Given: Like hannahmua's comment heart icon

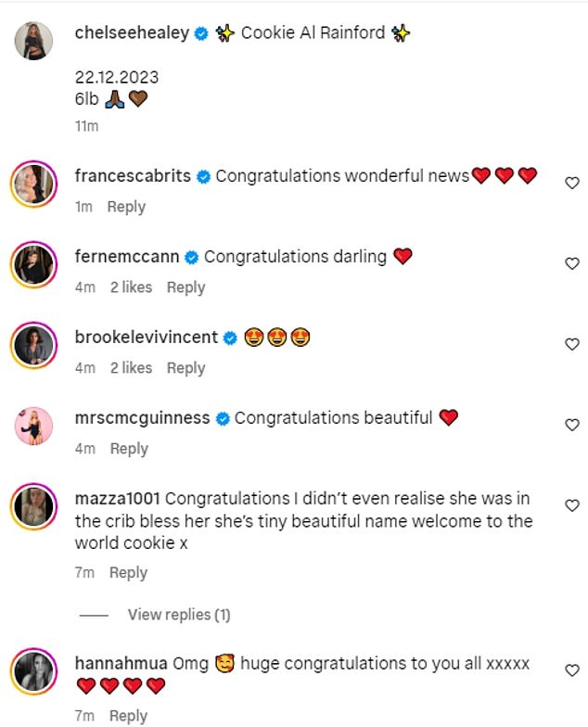Looking at the screenshot, I should tap(571, 671).
